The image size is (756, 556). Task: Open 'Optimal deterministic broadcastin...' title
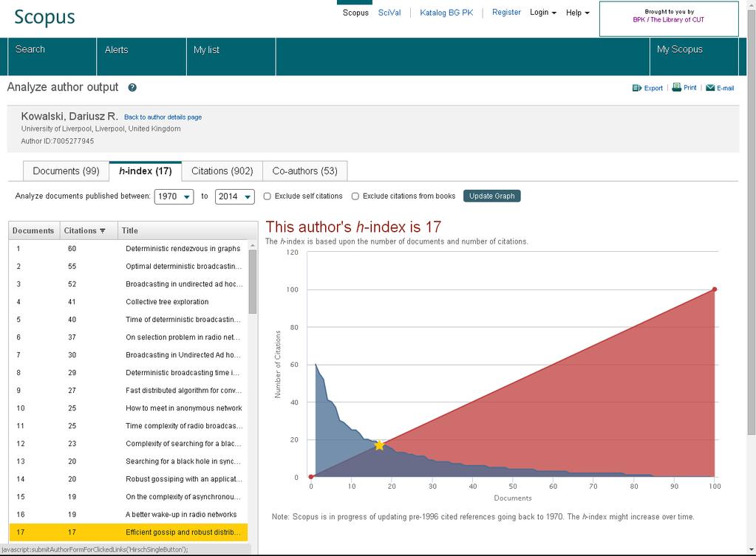click(184, 267)
